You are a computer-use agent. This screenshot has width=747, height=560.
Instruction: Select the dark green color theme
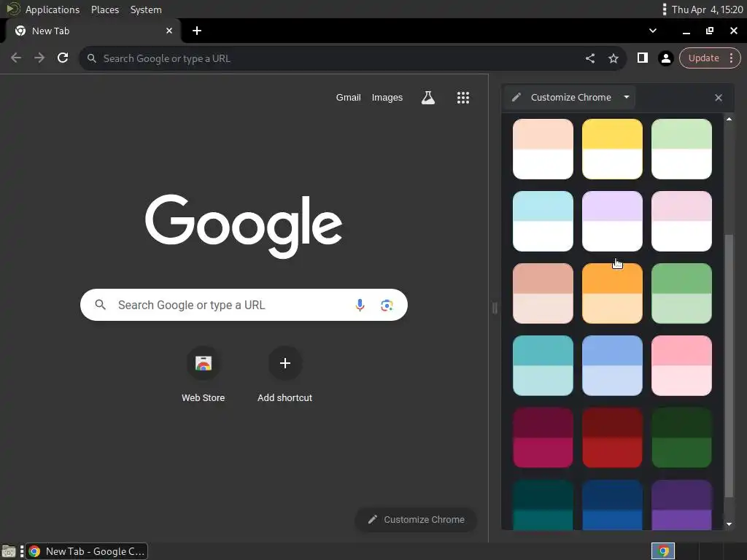coord(681,437)
